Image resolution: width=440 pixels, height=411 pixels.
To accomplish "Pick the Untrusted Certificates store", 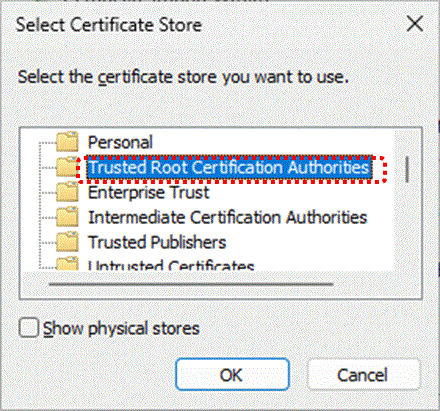I will pos(171,265).
